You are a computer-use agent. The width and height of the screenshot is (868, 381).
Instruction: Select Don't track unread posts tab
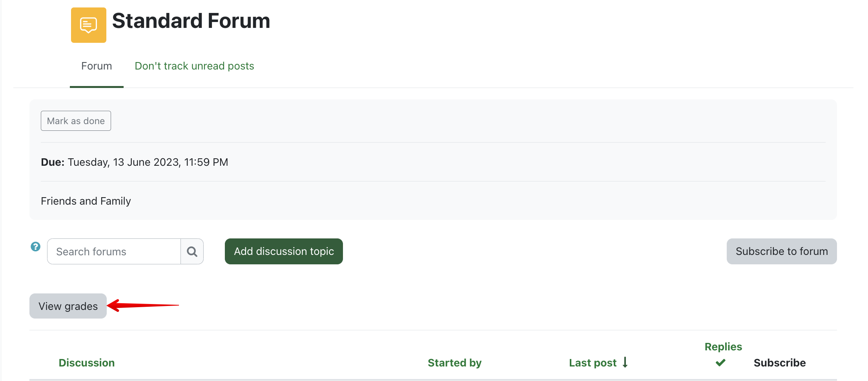coord(194,66)
